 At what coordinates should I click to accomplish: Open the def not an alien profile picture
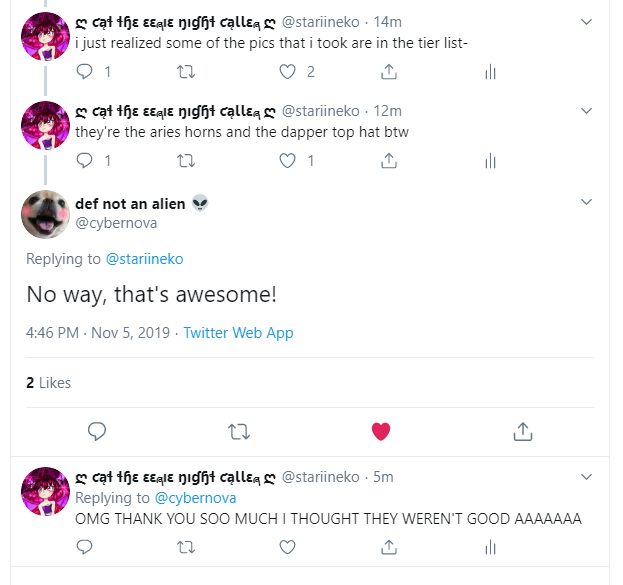(x=45, y=215)
